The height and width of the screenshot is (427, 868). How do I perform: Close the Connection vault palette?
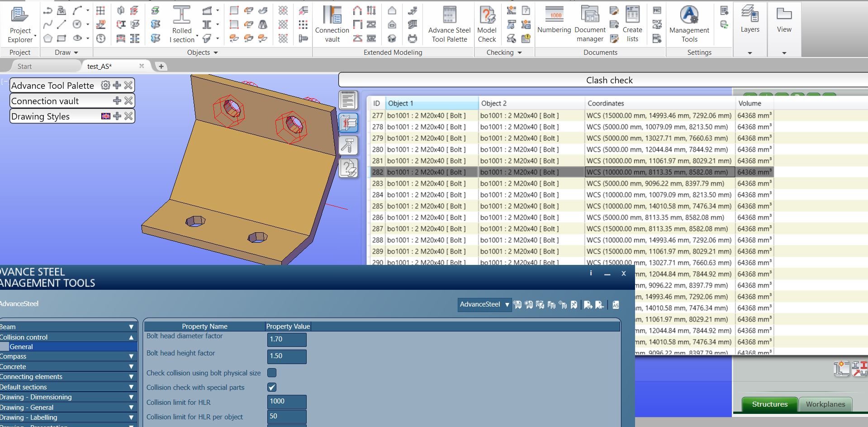click(128, 101)
